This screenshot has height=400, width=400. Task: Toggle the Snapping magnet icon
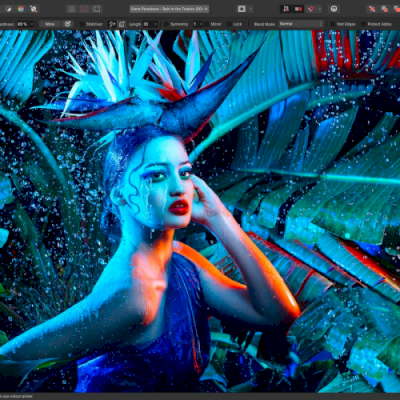point(311,9)
